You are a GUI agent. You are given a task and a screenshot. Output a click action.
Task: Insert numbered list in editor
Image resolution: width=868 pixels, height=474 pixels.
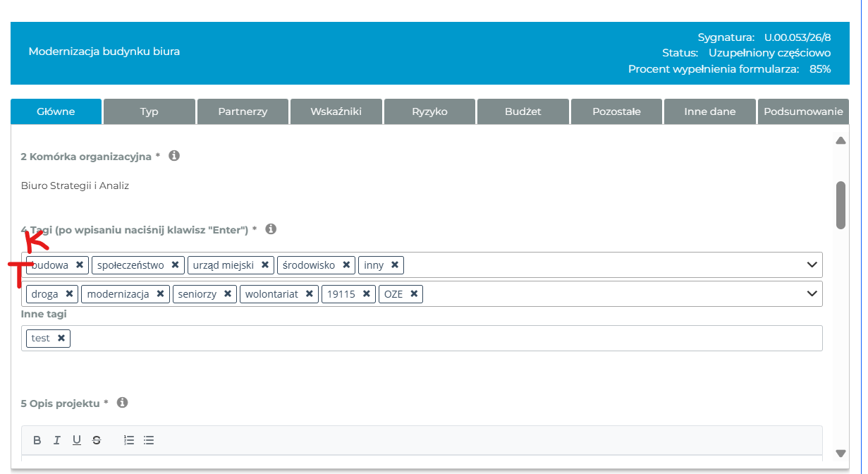[x=129, y=440]
